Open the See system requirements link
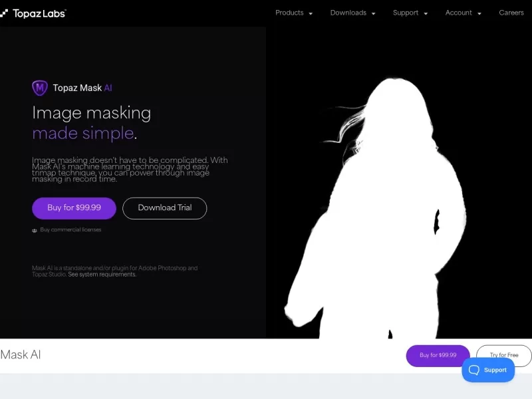532x399 pixels. point(102,274)
